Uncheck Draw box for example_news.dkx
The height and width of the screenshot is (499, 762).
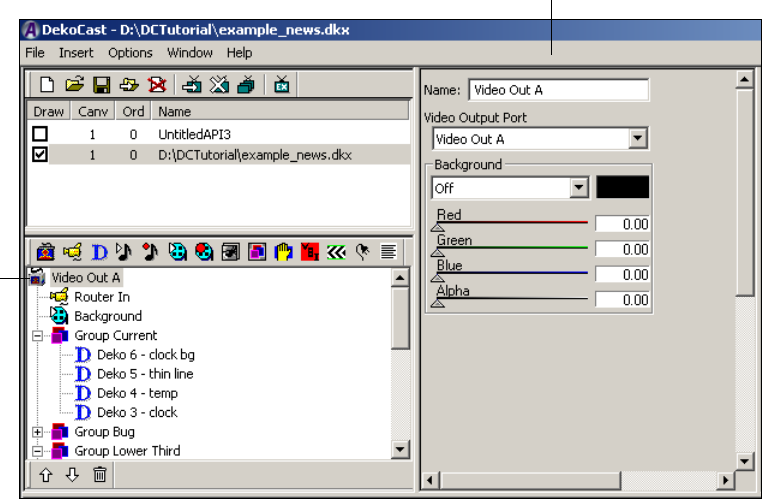click(x=40, y=155)
